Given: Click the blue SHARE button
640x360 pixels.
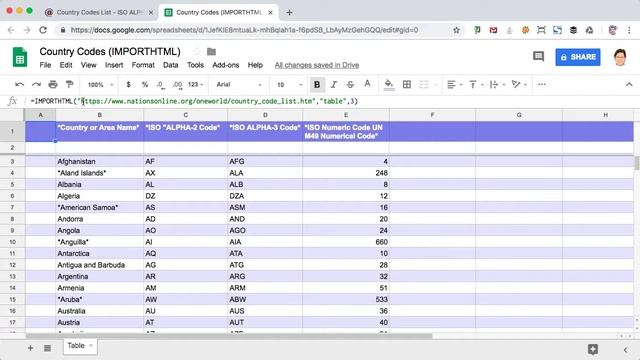Looking at the screenshot, I should point(578,57).
